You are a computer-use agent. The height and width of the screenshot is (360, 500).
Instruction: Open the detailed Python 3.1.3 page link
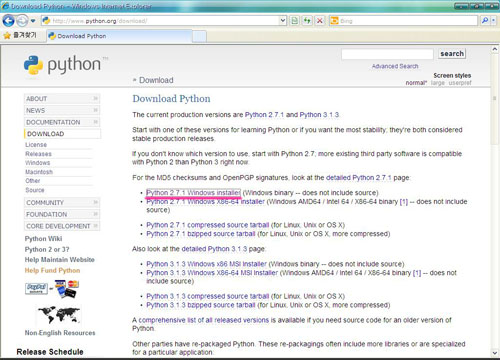214,249
